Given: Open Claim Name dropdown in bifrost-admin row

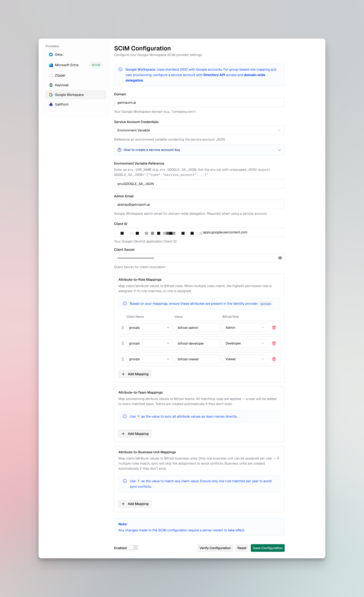Looking at the screenshot, I should (x=149, y=328).
